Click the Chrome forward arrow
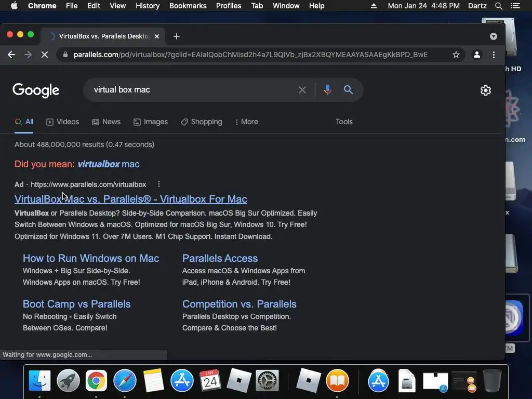This screenshot has width=532, height=399. (28, 55)
